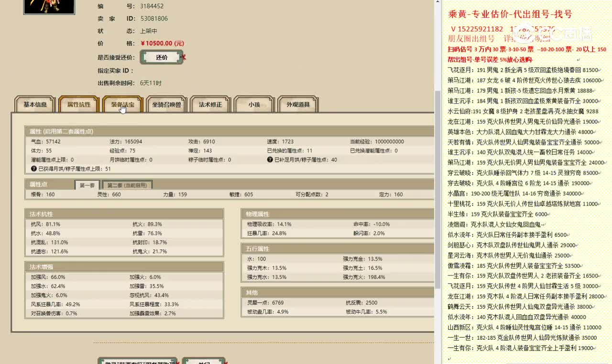Click the price ¥10500.00 (元)
The width and height of the screenshot is (612, 364).
pyautogui.click(x=162, y=43)
